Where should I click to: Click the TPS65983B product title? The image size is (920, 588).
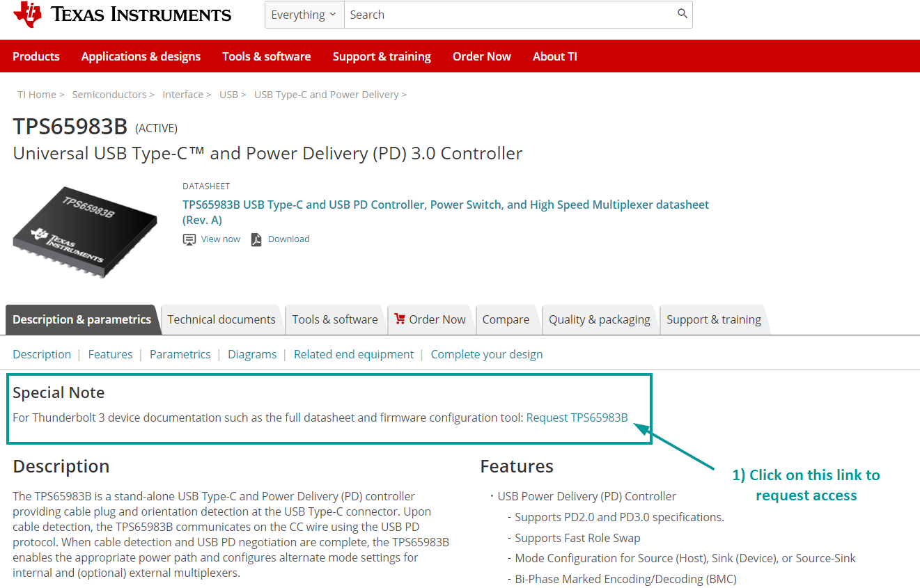(x=70, y=127)
